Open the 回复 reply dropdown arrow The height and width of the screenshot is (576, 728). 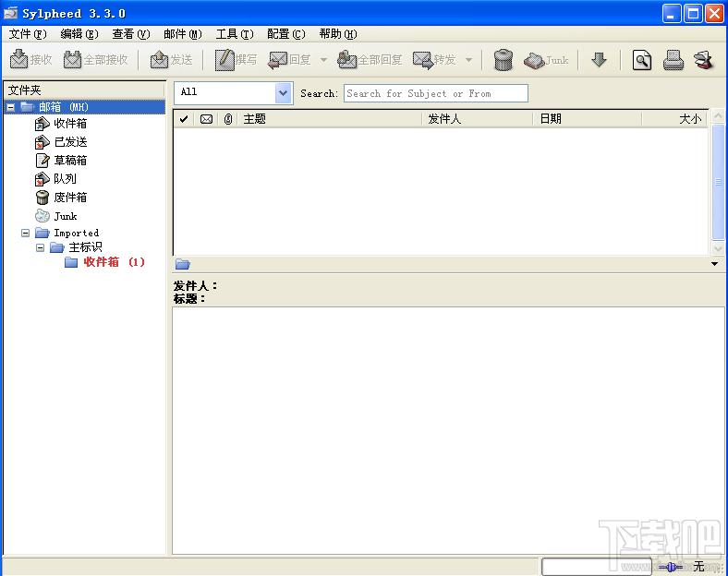click(x=323, y=60)
